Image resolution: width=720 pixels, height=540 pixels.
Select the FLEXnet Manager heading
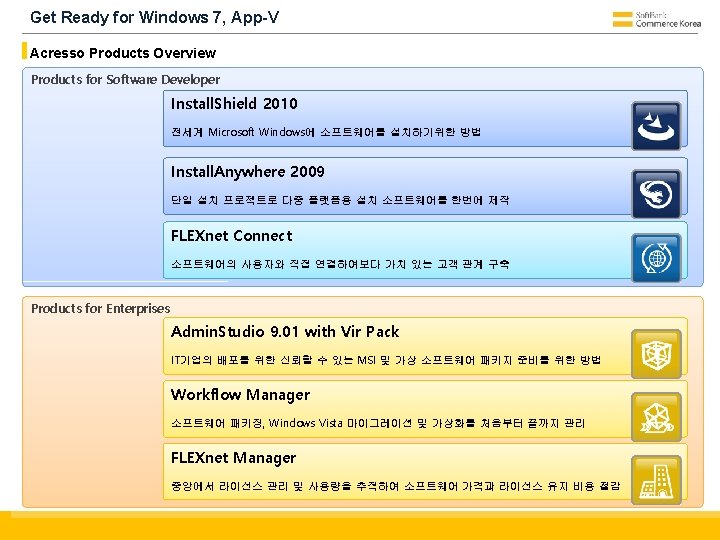coord(233,458)
